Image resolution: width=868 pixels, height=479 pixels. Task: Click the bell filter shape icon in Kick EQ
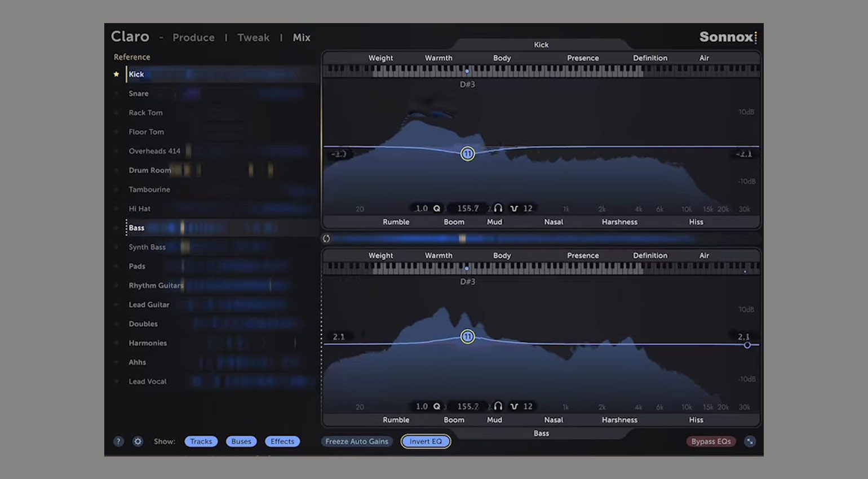click(x=514, y=209)
